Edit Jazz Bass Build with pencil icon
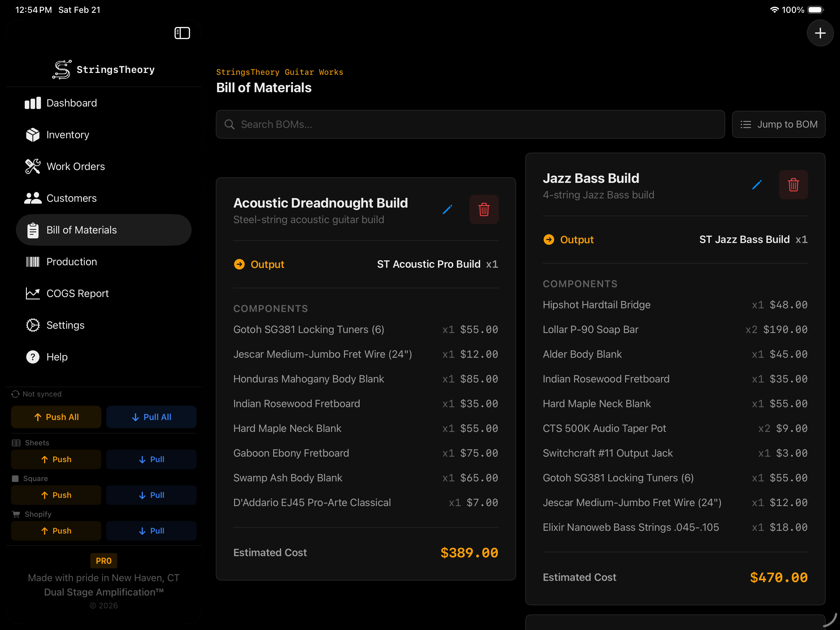 756,185
